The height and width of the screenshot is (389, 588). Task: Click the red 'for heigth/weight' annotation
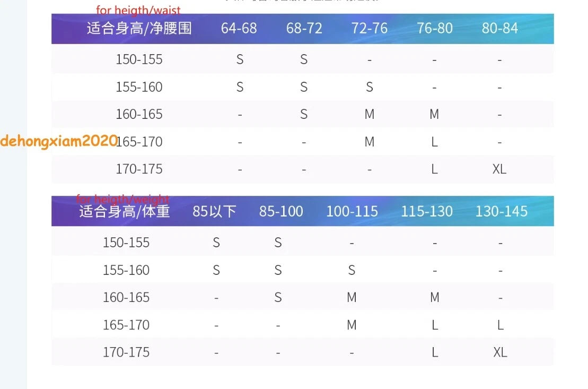click(x=122, y=198)
